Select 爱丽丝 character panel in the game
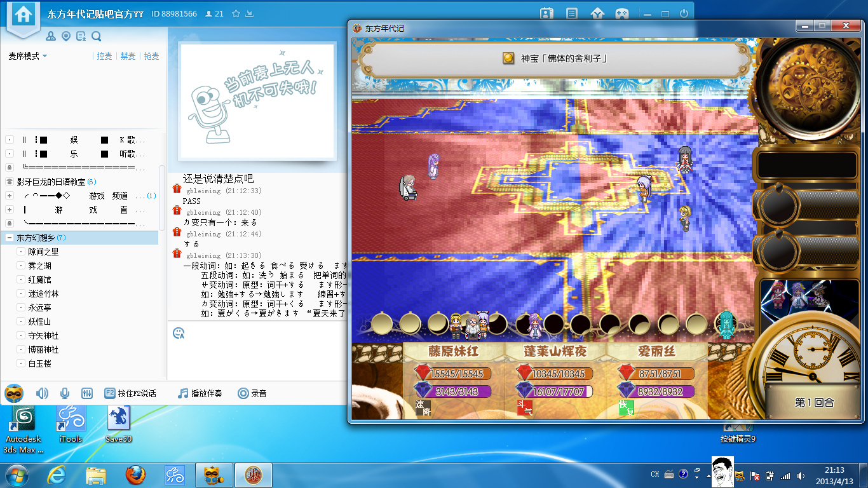The width and height of the screenshot is (868, 488). (657, 380)
